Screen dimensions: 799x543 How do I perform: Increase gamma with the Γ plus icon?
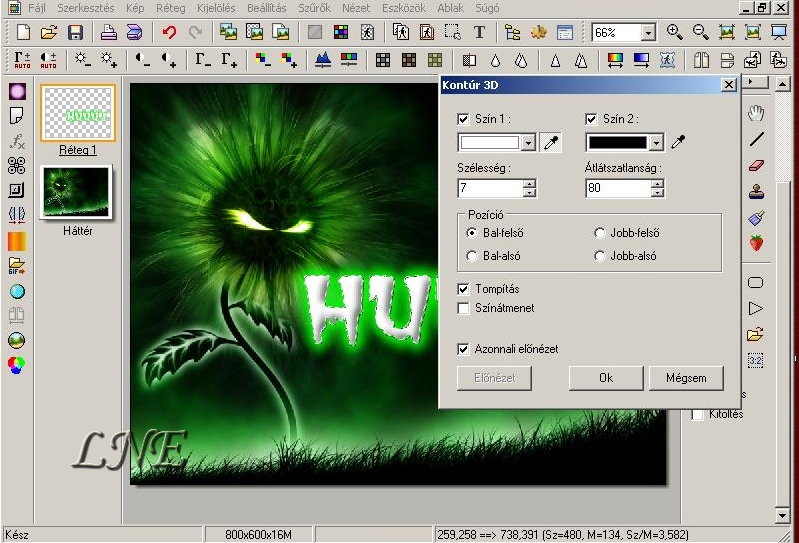[229, 60]
